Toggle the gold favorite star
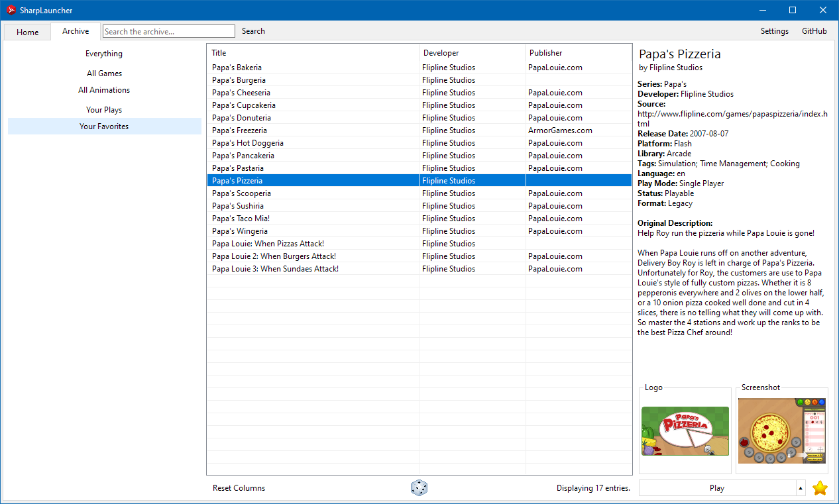 click(x=820, y=488)
